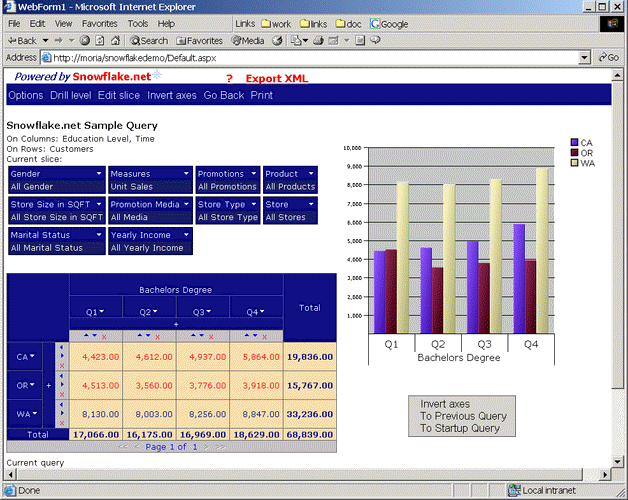
Task: Open the Search toolbar button
Action: pyautogui.click(x=149, y=41)
